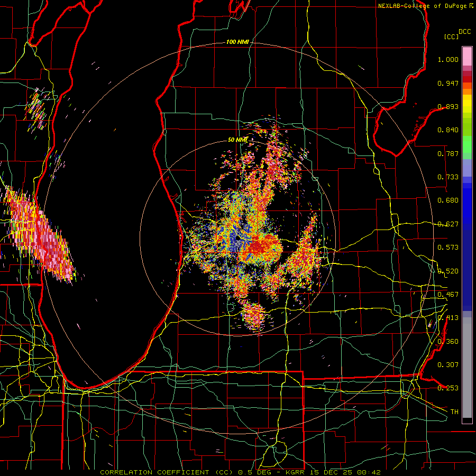
Task: Click the 0.787 legend value
Action: click(x=448, y=153)
